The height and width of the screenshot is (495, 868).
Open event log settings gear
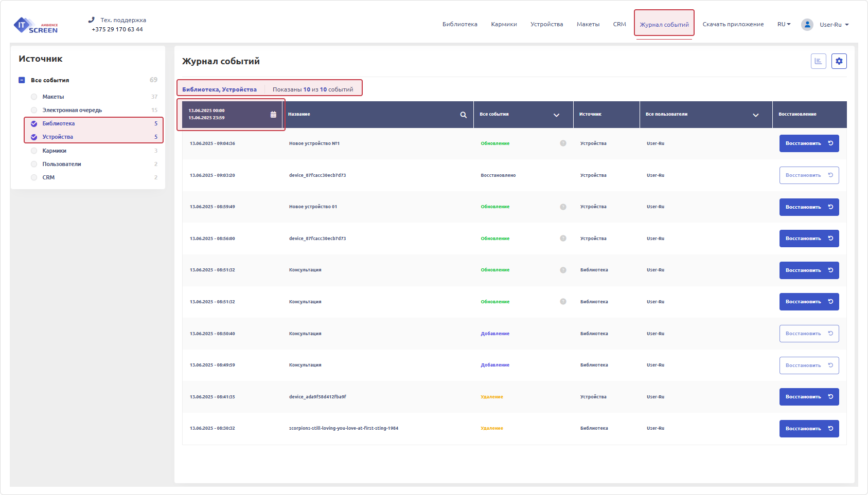[839, 61]
